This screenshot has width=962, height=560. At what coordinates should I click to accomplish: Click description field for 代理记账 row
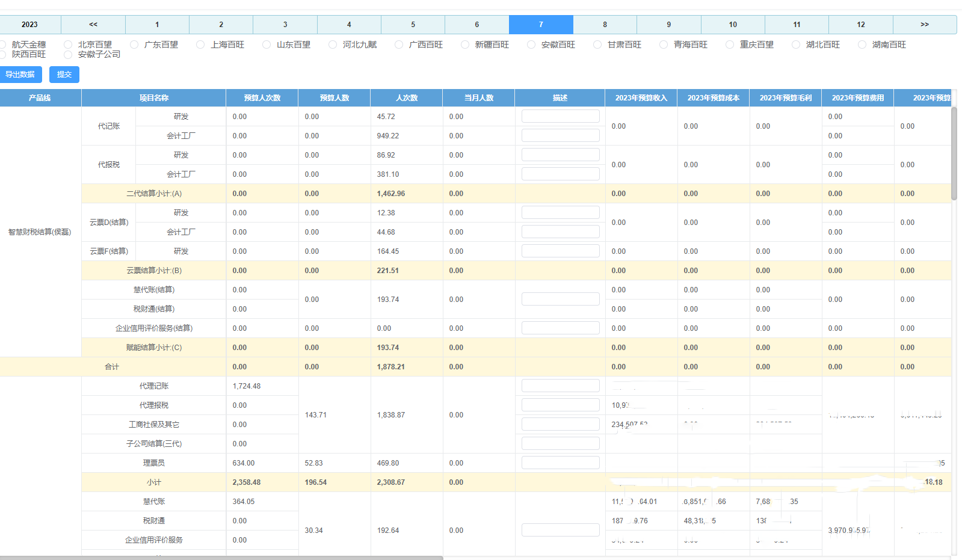click(x=561, y=386)
